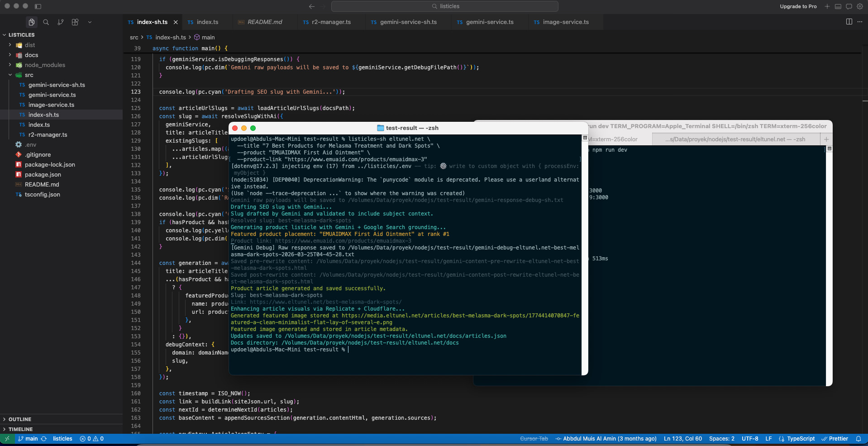Click the split editor icon
868x446 pixels.
(849, 22)
